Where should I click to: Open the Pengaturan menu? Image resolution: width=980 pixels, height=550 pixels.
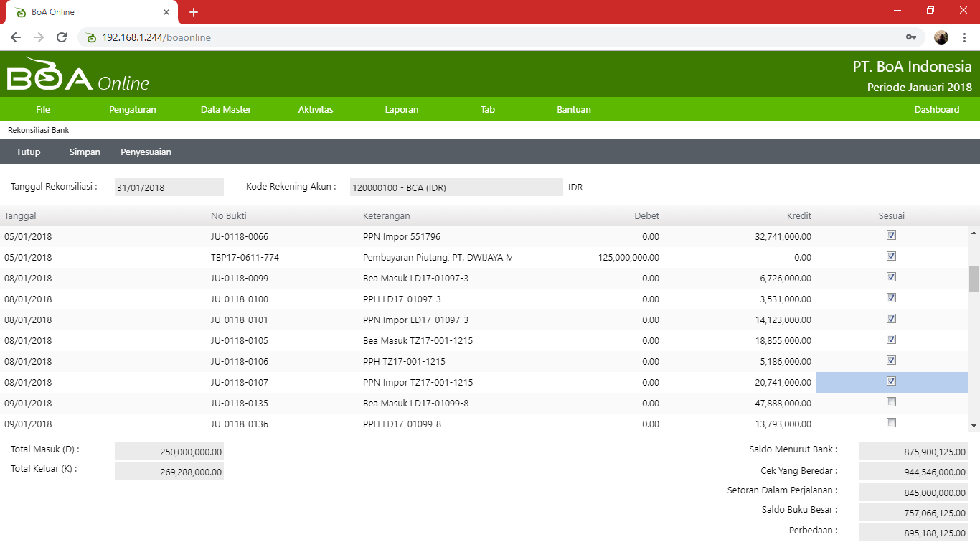pos(133,110)
